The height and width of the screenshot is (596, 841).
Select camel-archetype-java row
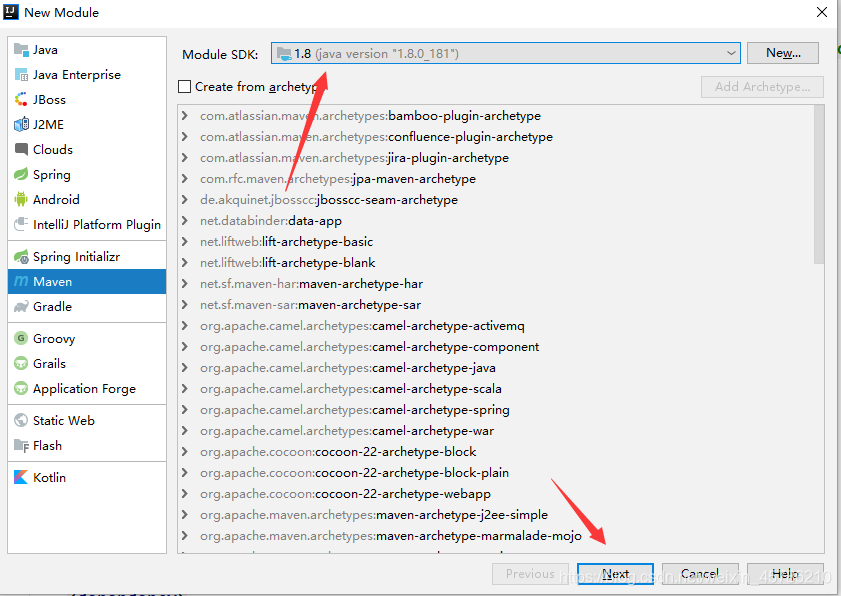coord(496,367)
